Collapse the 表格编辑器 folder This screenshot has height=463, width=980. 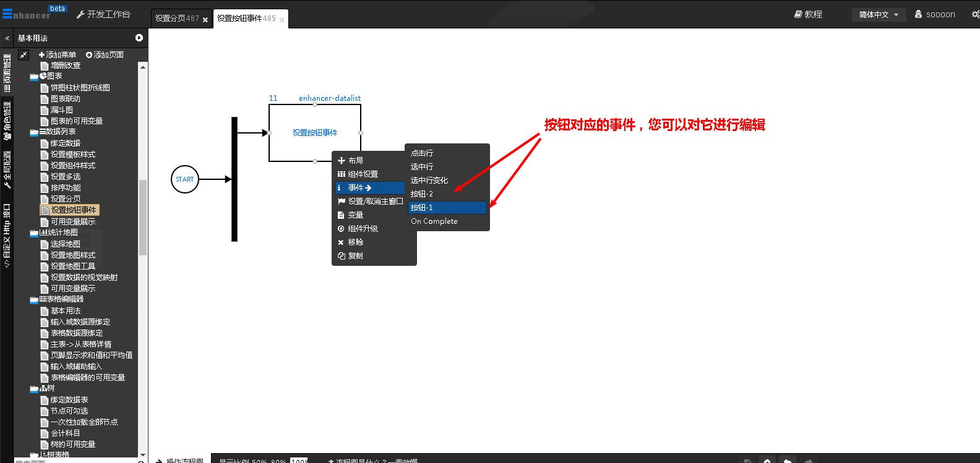click(x=34, y=300)
